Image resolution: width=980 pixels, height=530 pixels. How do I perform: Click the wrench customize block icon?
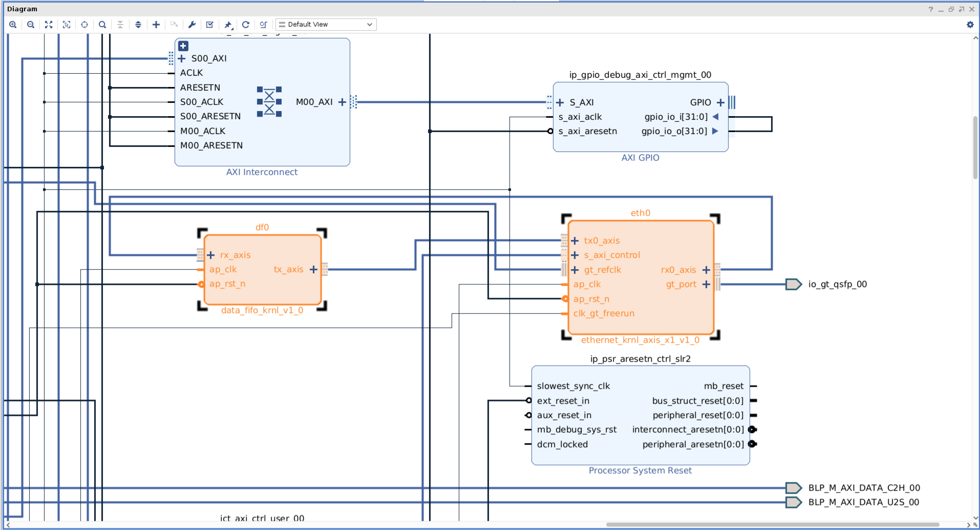(x=192, y=25)
